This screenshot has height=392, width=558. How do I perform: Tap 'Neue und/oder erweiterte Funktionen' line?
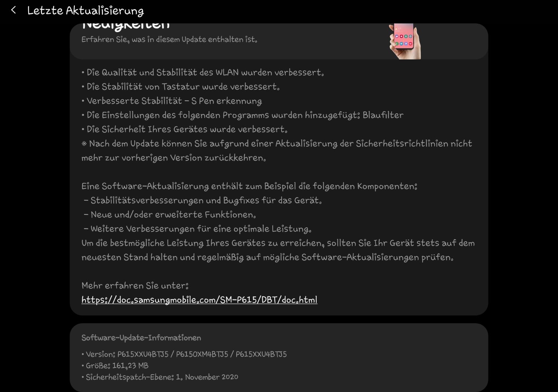[170, 215]
